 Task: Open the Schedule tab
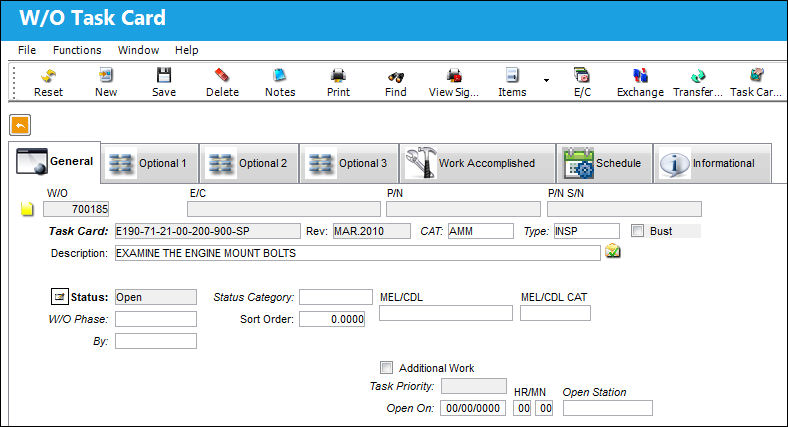pos(605,163)
